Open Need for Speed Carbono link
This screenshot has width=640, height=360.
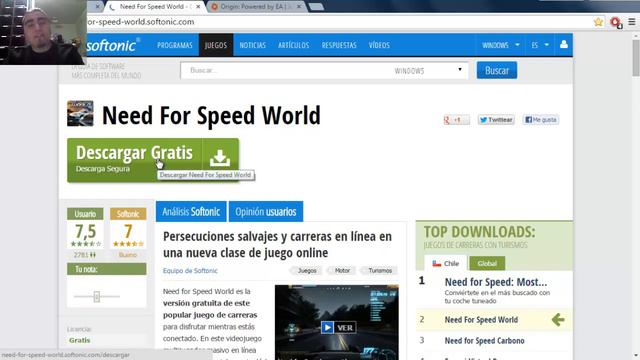tap(484, 340)
